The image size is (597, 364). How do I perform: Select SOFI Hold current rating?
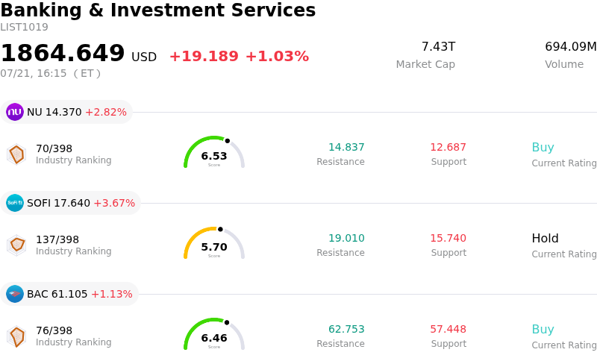coord(546,238)
